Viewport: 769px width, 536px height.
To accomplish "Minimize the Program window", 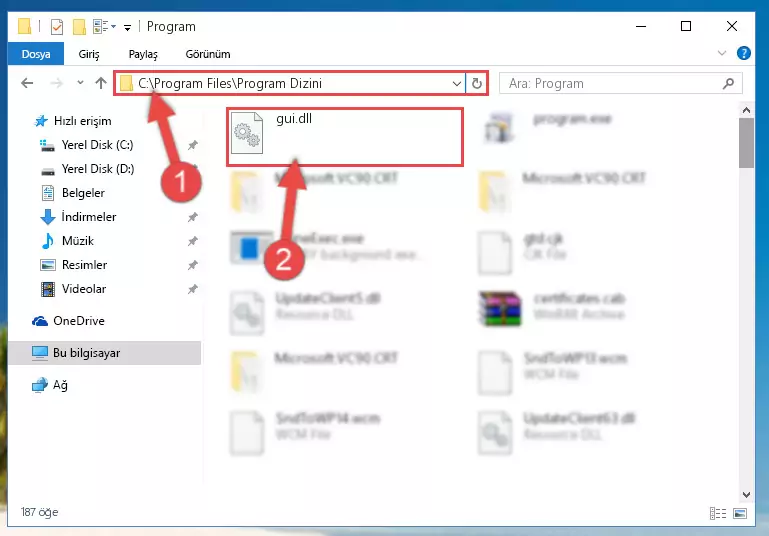I will 641,26.
